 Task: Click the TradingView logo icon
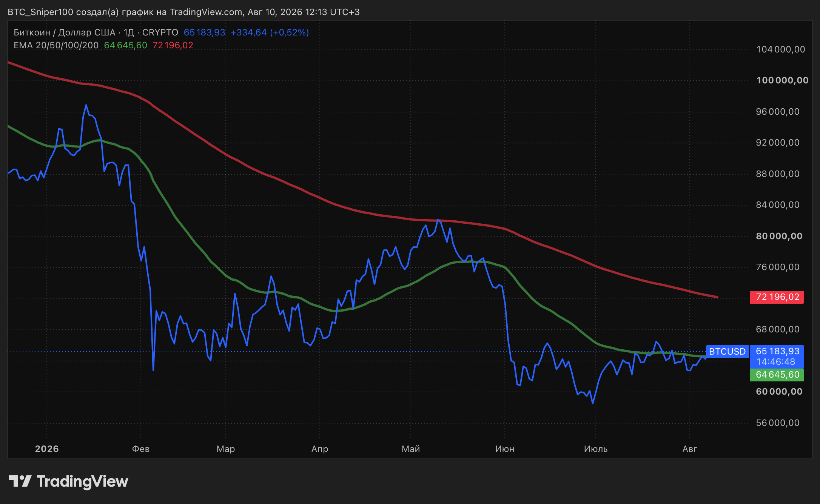[20, 481]
